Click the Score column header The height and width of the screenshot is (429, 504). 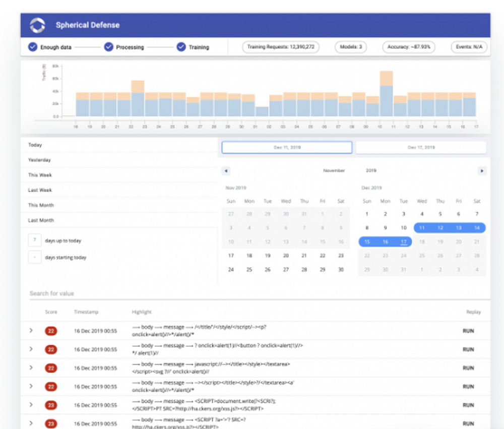(x=51, y=312)
